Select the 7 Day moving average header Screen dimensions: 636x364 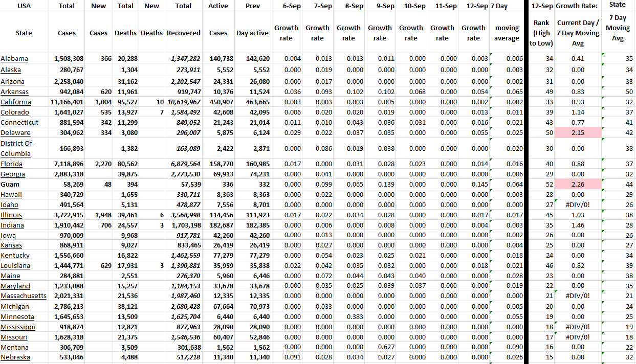(x=507, y=33)
